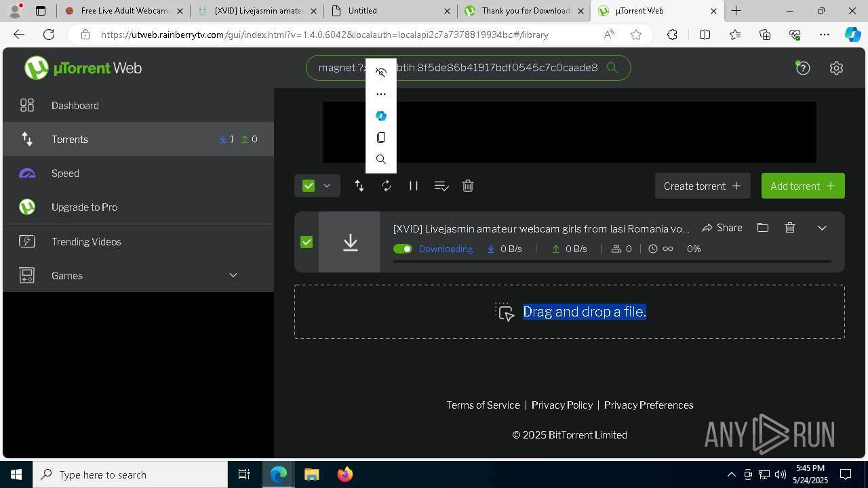Open the settings gear icon
868x488 pixels.
tap(836, 68)
